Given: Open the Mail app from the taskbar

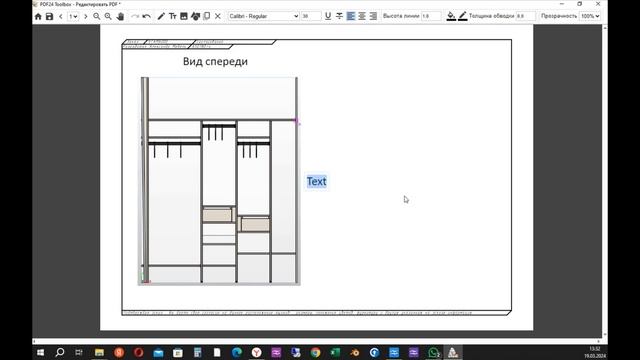Looking at the screenshot, I should [x=158, y=352].
